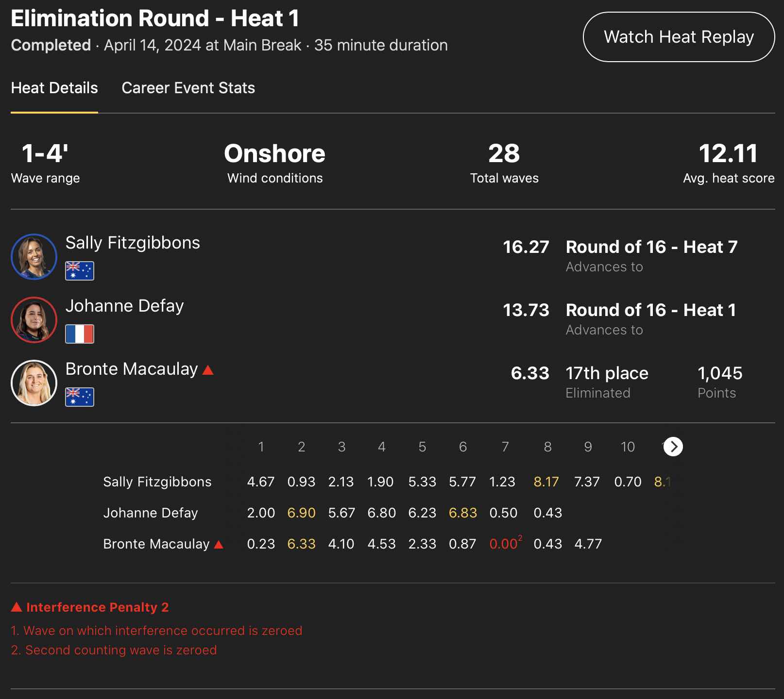784x699 pixels.
Task: Click Bronte Macaulay's Australian flag icon
Action: [80, 397]
